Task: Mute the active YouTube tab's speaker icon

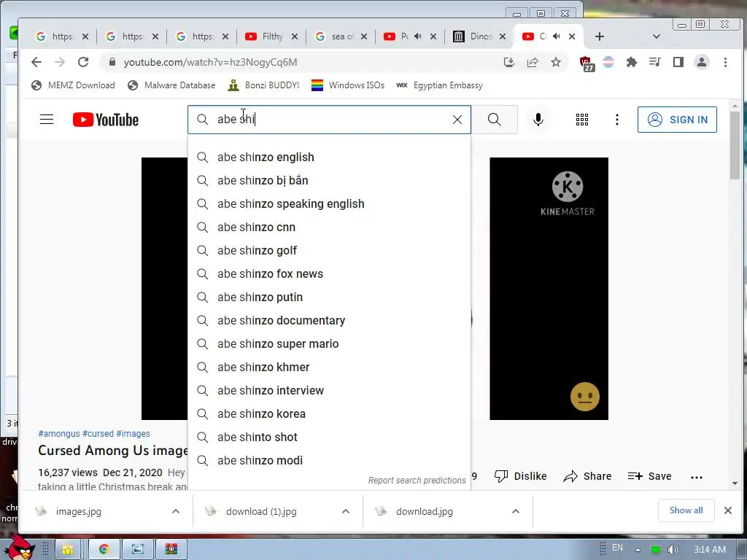Action: pyautogui.click(x=556, y=36)
